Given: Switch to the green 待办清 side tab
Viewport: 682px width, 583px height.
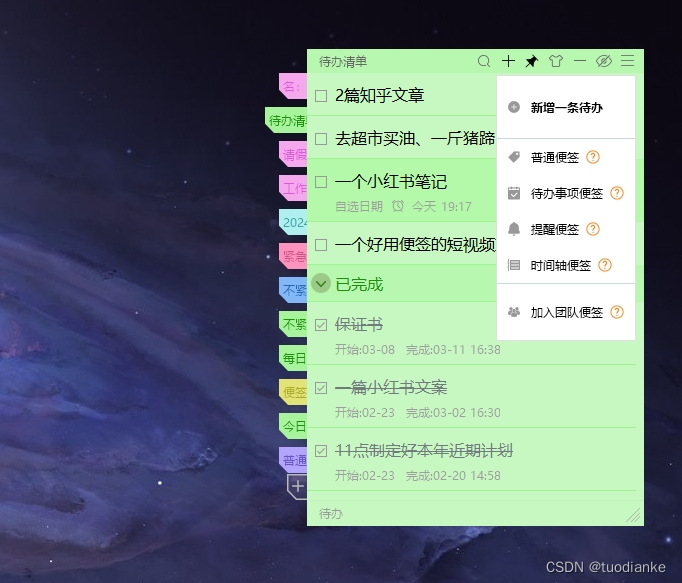Looking at the screenshot, I should 286,120.
